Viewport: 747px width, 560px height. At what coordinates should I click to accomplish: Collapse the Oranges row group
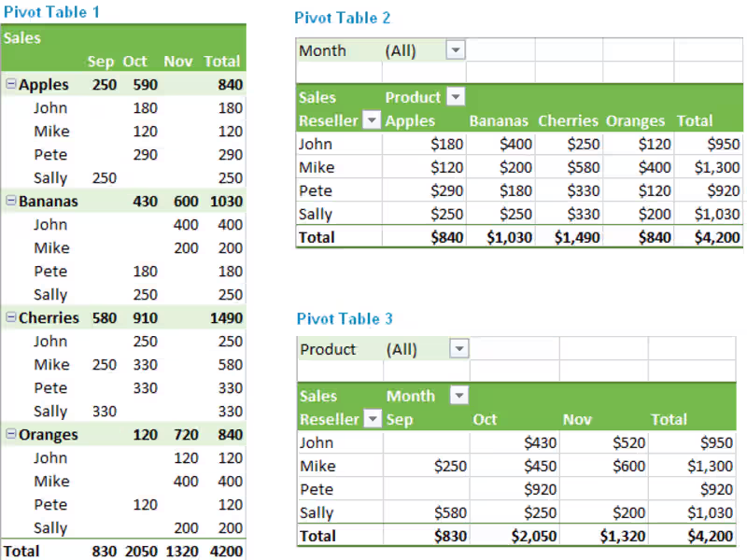pyautogui.click(x=10, y=435)
